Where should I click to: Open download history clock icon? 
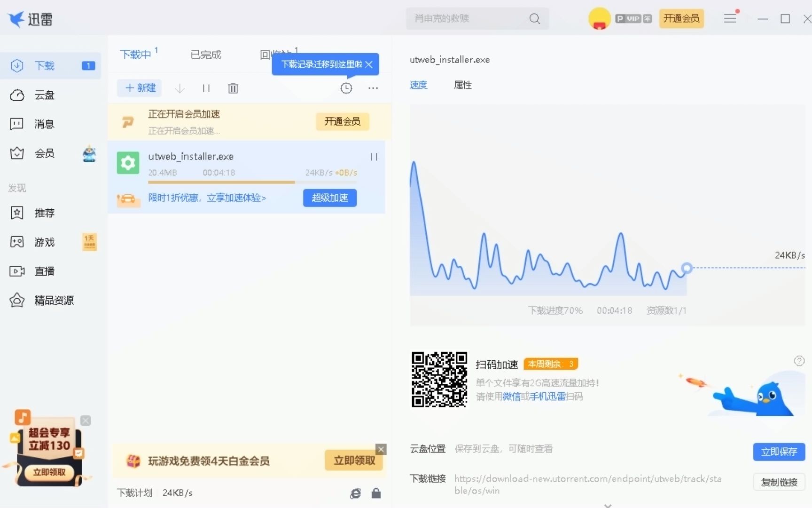[x=346, y=88]
